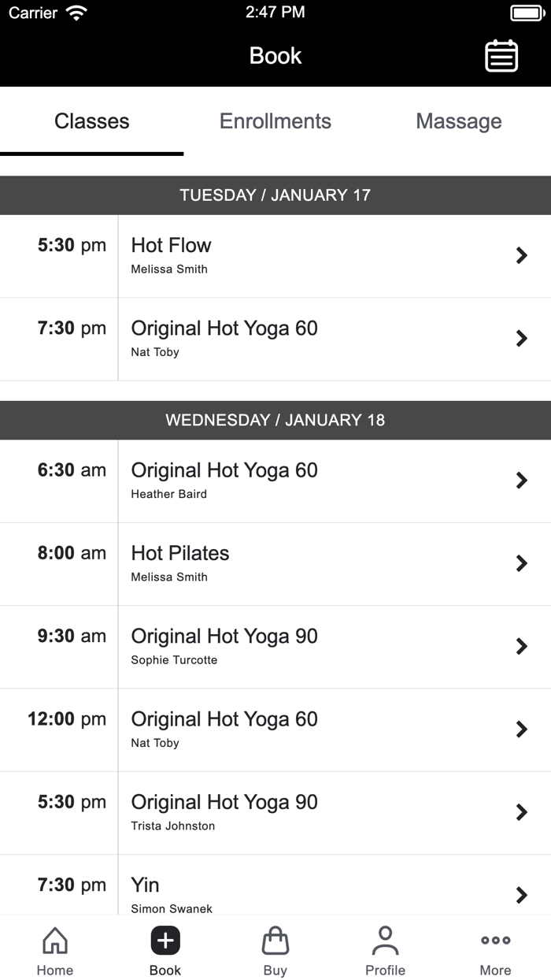The width and height of the screenshot is (551, 980).
Task: Expand the 9:30 am Original Hot Yoga 90
Action: tap(522, 646)
